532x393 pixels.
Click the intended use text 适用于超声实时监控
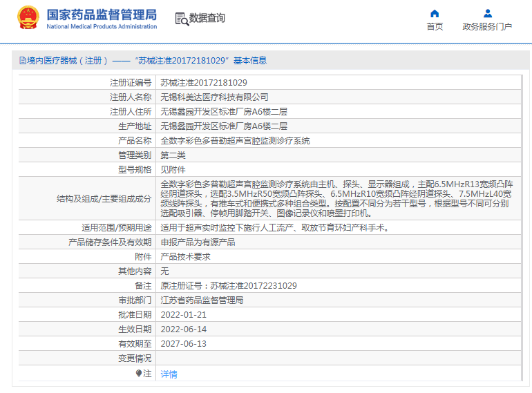[274, 227]
